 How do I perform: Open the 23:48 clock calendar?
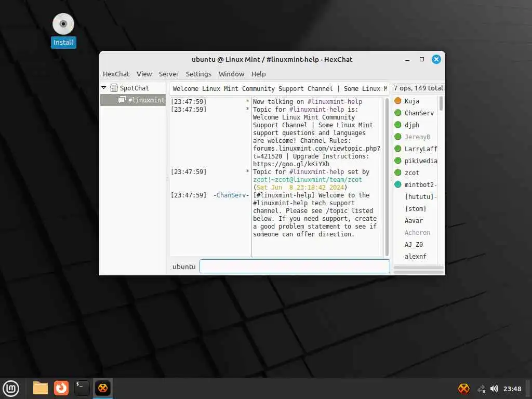click(x=512, y=389)
